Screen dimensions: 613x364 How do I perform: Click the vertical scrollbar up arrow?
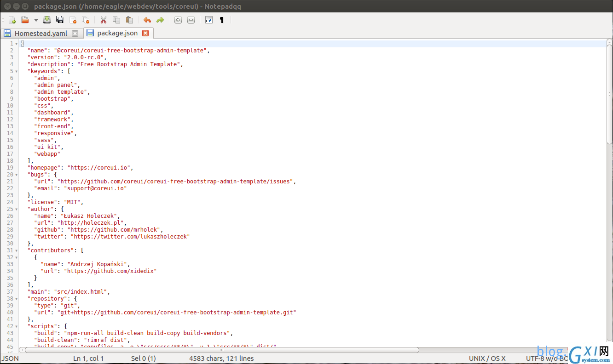(x=609, y=42)
